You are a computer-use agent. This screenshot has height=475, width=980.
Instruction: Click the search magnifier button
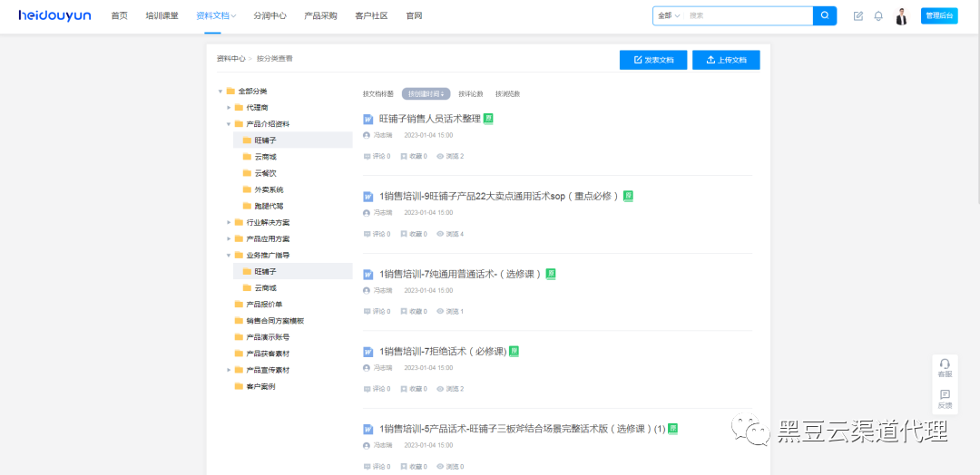[824, 15]
